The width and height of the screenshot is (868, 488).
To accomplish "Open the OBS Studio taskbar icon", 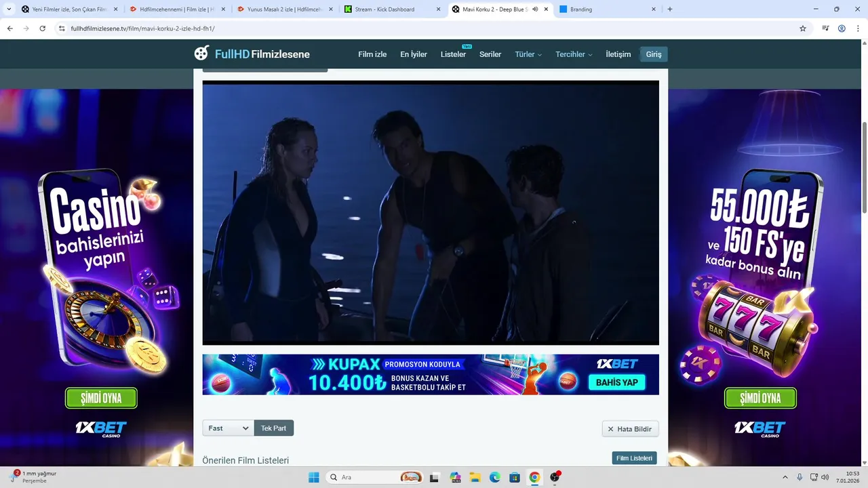I will (x=555, y=477).
